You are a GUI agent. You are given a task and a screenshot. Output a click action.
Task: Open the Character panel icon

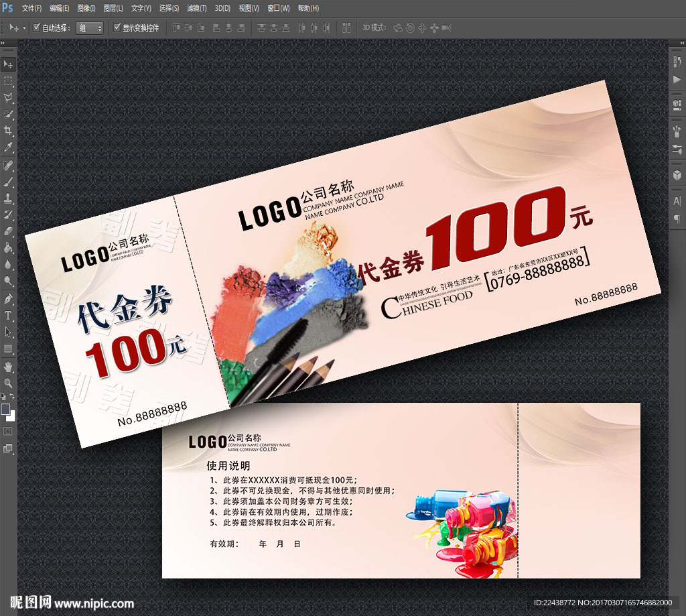point(677,200)
